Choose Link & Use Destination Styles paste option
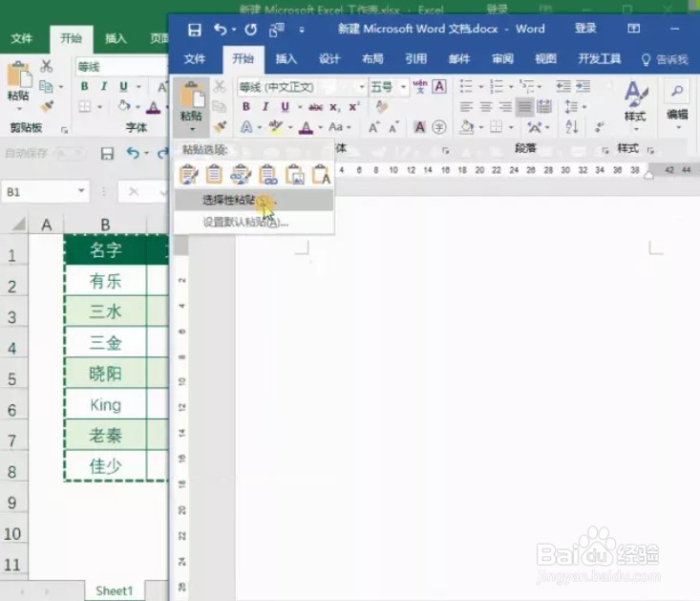Image resolution: width=700 pixels, height=601 pixels. point(267,174)
